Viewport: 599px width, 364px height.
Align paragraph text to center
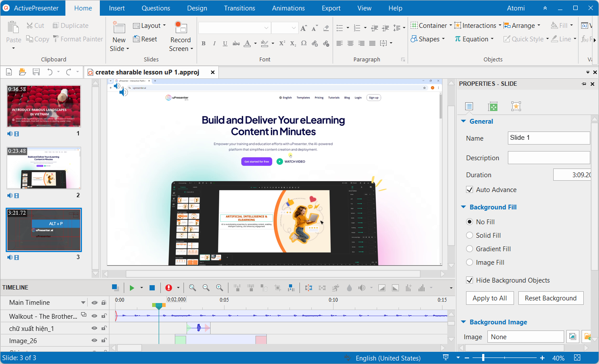tap(351, 43)
